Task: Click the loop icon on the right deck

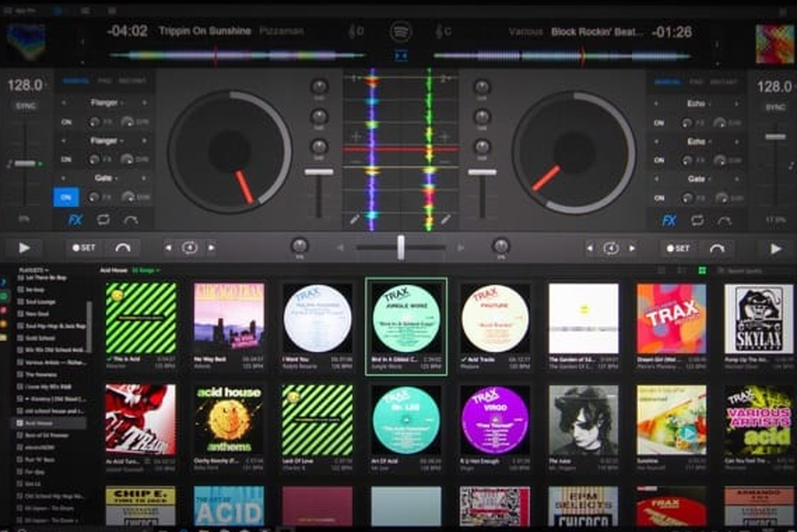Action: (696, 221)
